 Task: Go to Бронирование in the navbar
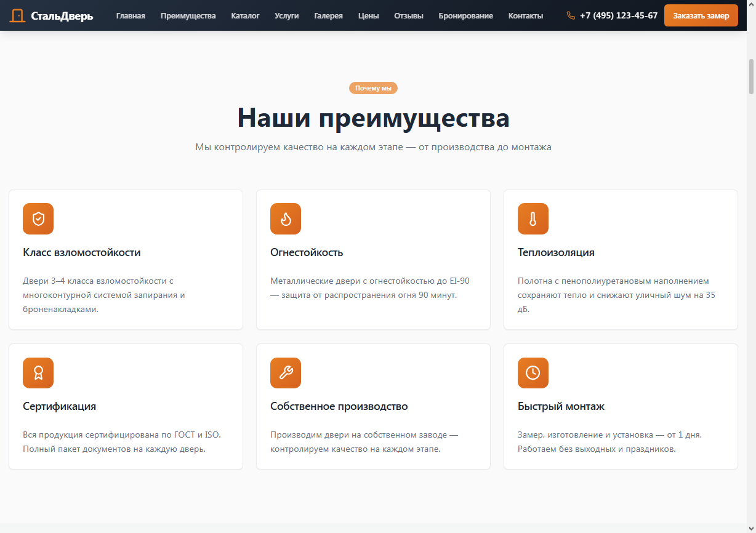pos(466,15)
